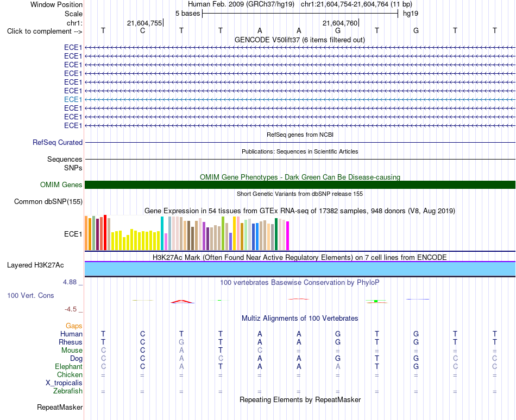This screenshot has height=420, width=516.
Task: Click the 21,604,760 position marker
Action: 340,23
